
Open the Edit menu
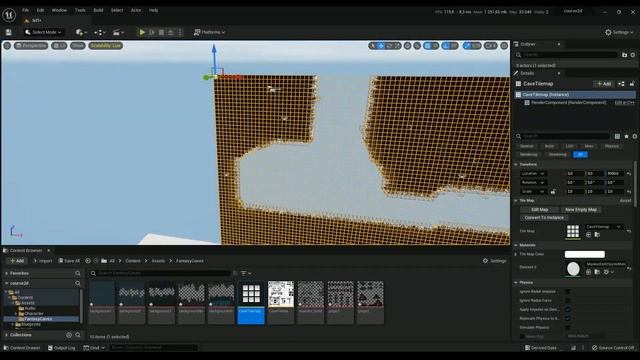tap(40, 10)
